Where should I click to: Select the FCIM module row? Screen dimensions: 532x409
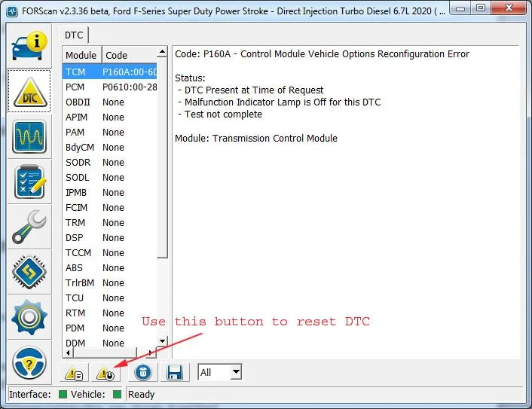pyautogui.click(x=109, y=208)
